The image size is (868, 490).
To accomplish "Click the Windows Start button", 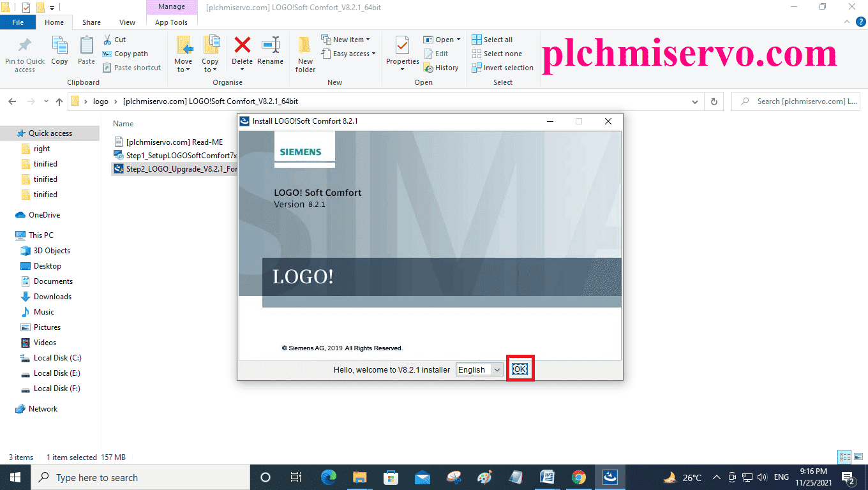I will click(x=15, y=477).
